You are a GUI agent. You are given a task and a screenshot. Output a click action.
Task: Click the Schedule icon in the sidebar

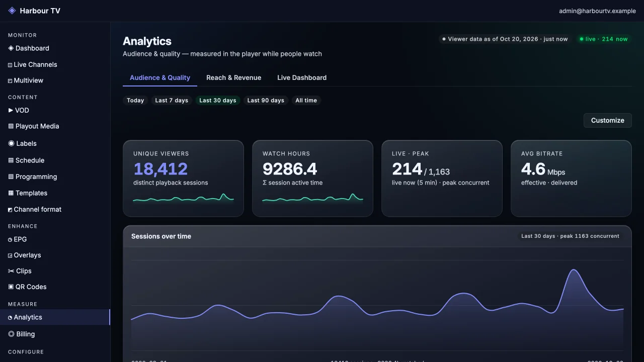[x=11, y=160]
